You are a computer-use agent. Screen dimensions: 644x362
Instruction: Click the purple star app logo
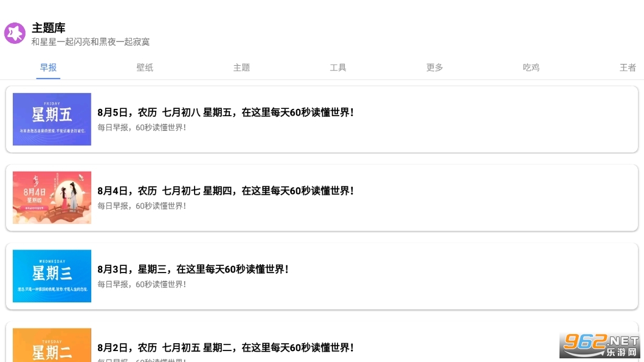click(x=15, y=33)
